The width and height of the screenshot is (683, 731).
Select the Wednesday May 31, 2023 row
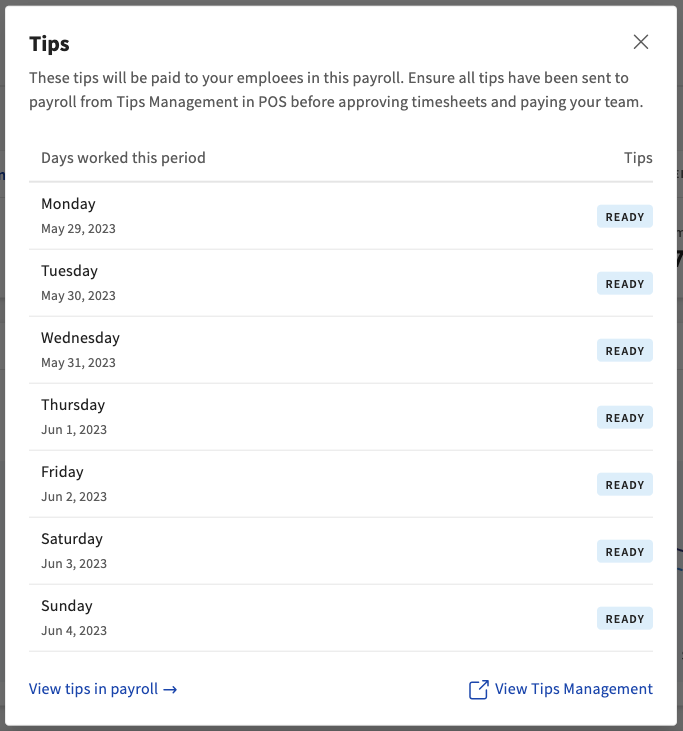coord(300,350)
